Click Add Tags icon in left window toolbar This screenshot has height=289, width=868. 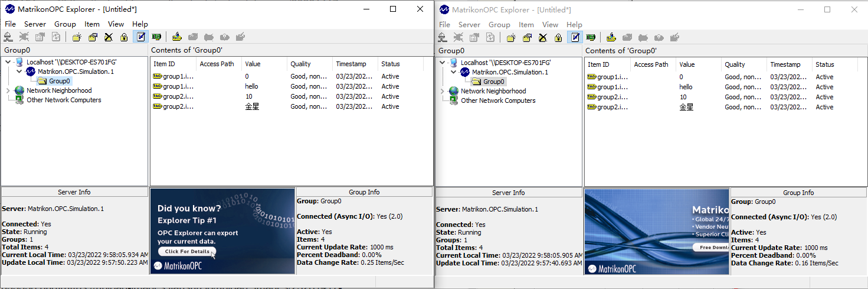[x=177, y=37]
